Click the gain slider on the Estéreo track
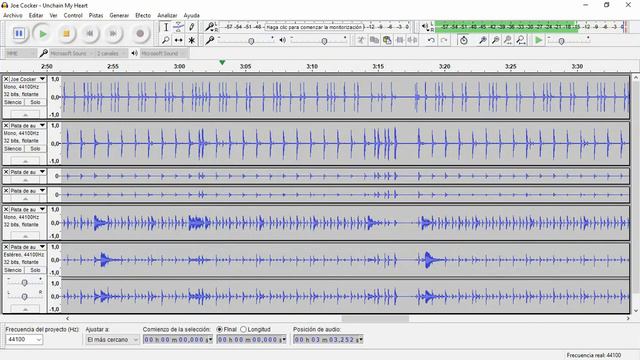The width and height of the screenshot is (640, 360). pos(24,282)
